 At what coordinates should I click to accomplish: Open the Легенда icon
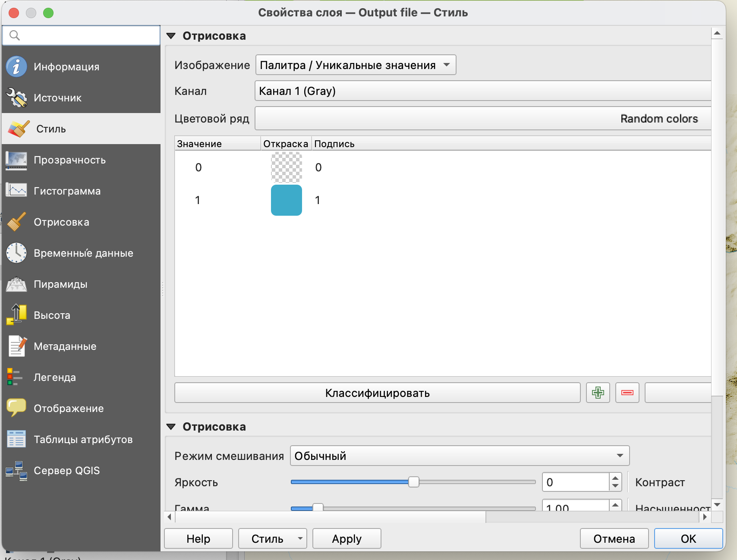pos(15,377)
